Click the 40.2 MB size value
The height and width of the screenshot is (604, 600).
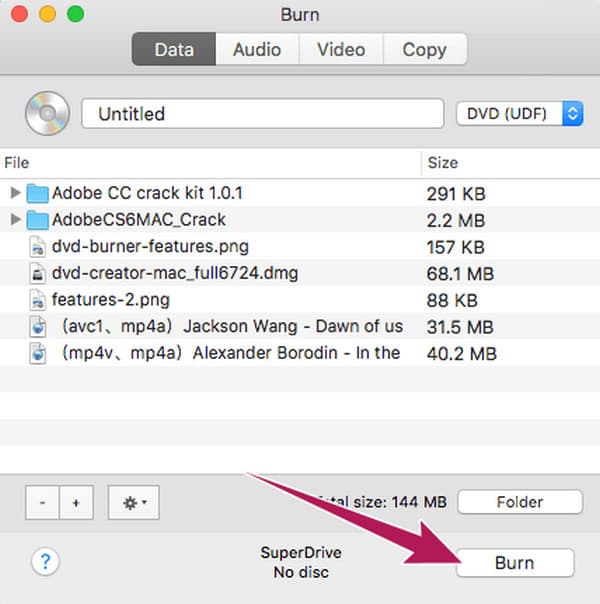pyautogui.click(x=462, y=354)
